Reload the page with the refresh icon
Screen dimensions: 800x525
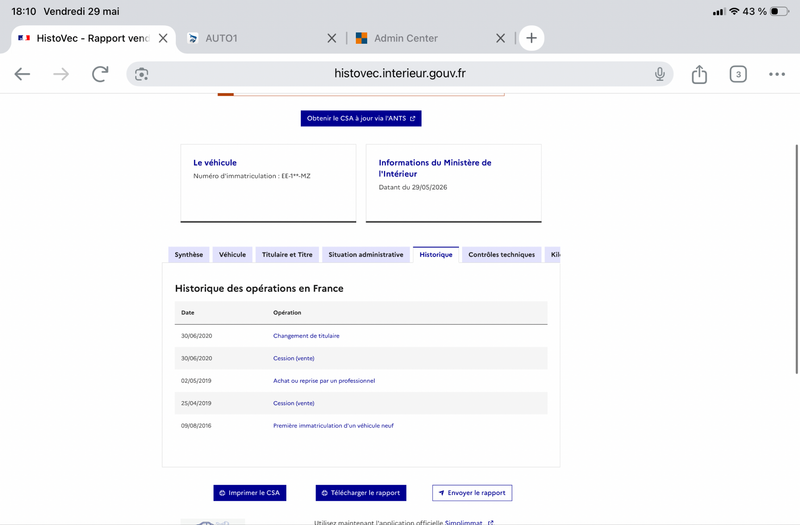(100, 74)
